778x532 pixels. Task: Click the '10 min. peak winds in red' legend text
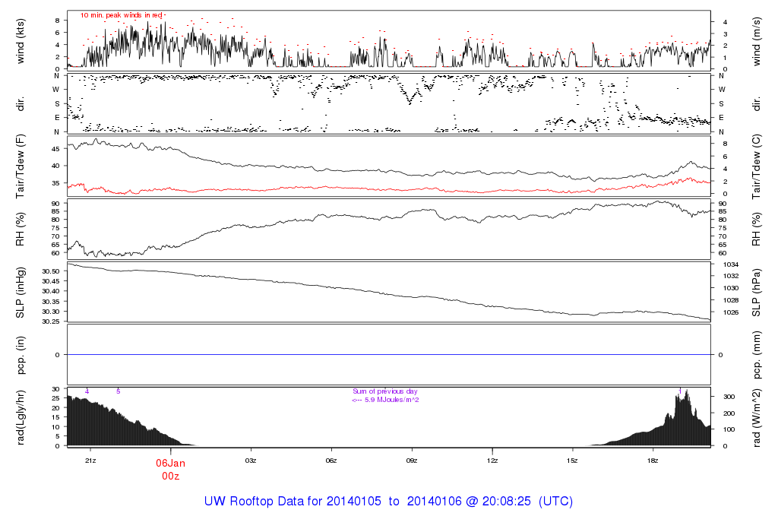tap(122, 15)
